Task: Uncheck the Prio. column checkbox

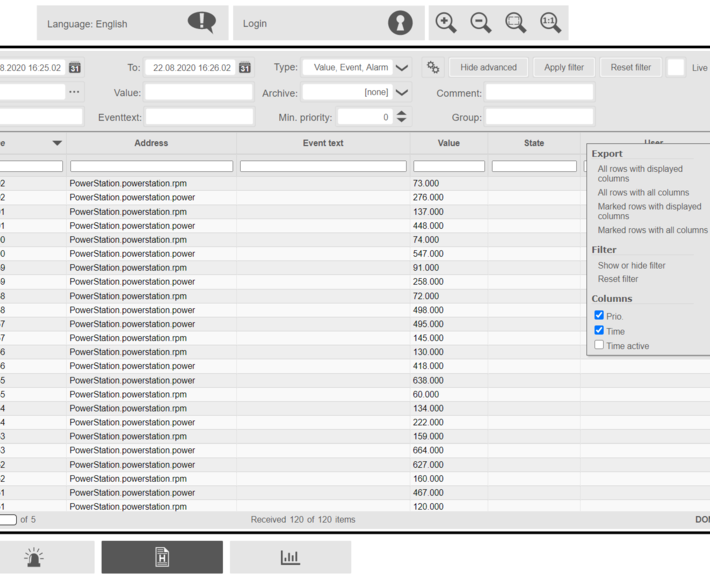Action: [x=599, y=315]
